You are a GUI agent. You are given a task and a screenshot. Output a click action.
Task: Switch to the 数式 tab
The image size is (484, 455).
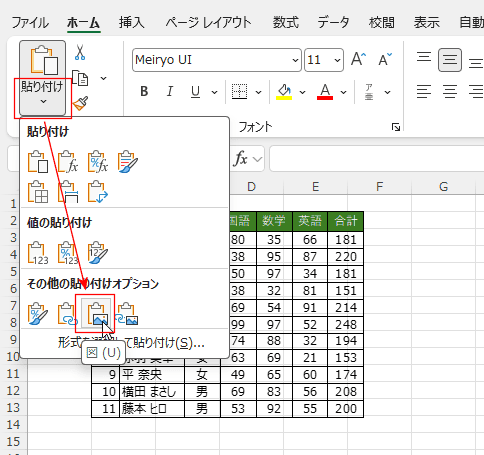point(286,23)
